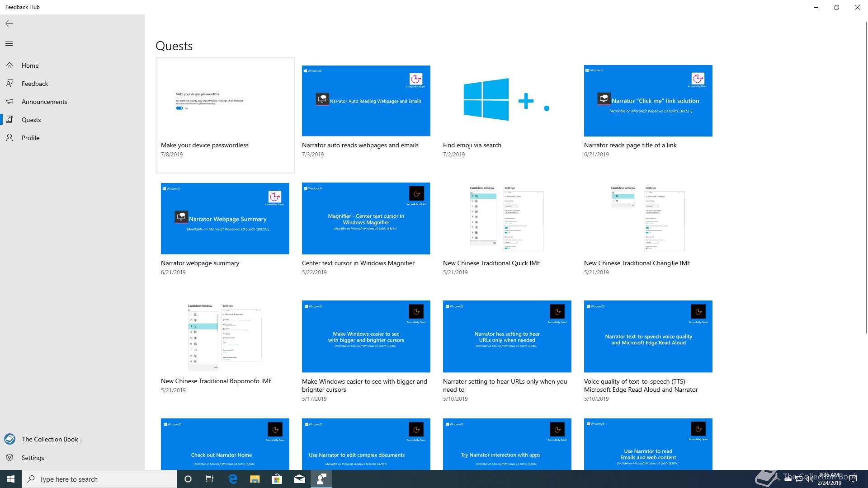868x488 pixels.
Task: Open Chinese Traditional Bopomofo IME thumbnail
Action: pyautogui.click(x=225, y=337)
